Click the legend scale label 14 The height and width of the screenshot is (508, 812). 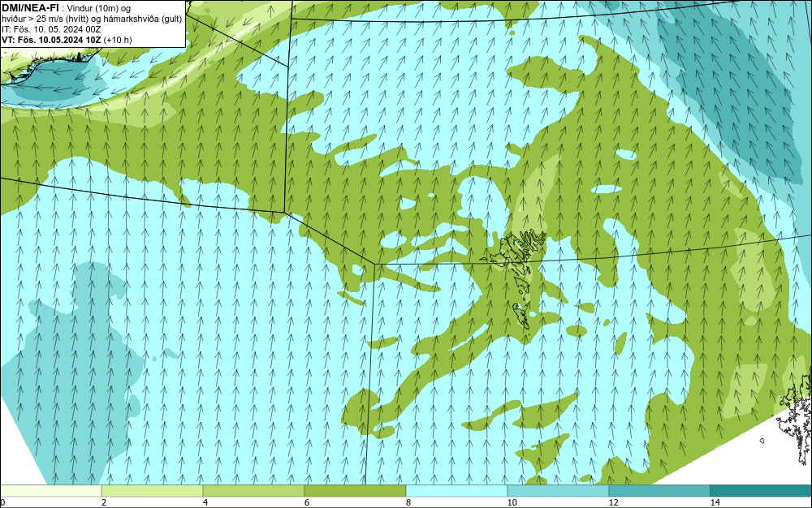coord(715,502)
